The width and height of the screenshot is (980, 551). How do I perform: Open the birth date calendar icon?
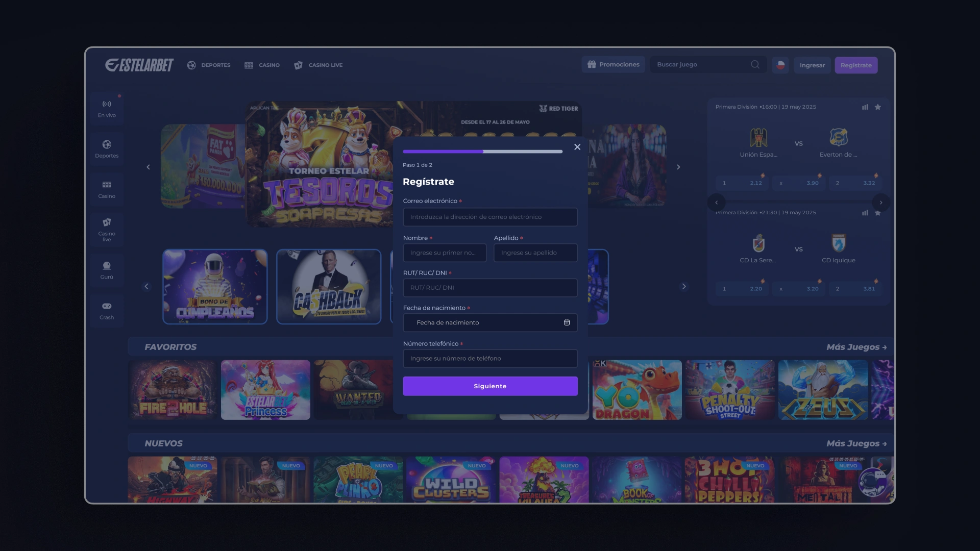pos(567,322)
